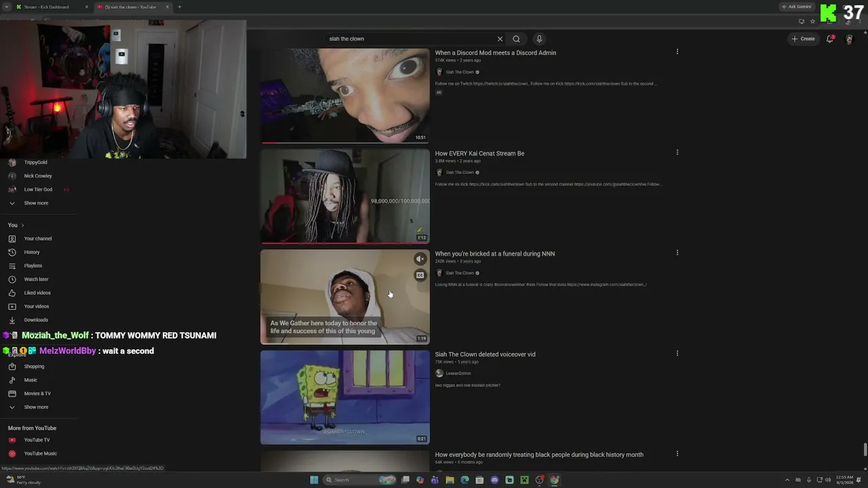Click the Create button

(804, 39)
